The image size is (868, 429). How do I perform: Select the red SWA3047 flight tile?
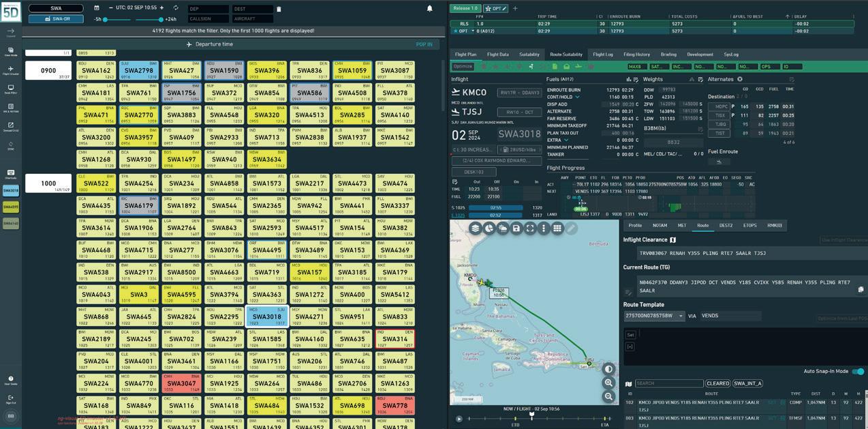182,383
